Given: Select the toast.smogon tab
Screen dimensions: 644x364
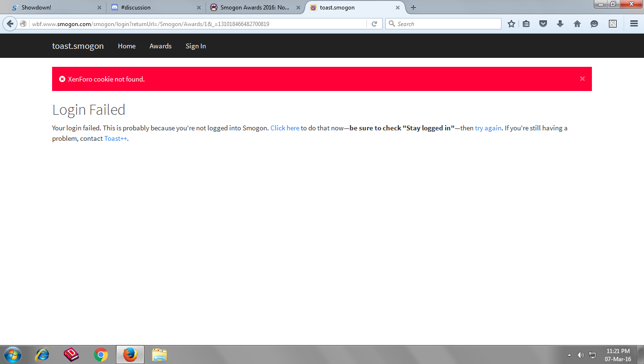Looking at the screenshot, I should (x=355, y=8).
